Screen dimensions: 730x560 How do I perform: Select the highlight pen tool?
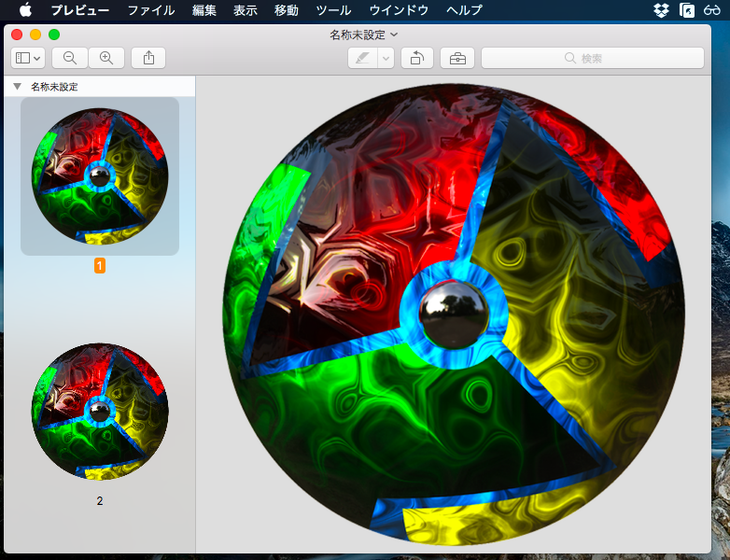pos(363,58)
